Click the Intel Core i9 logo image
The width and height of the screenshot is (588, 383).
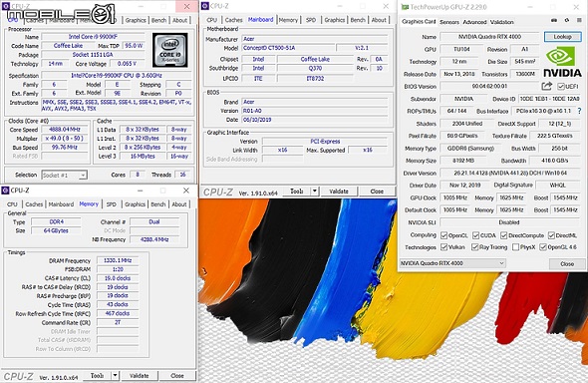[x=170, y=50]
